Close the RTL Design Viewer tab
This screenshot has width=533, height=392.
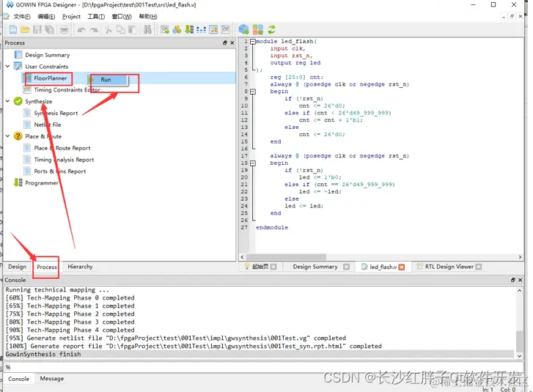(479, 267)
